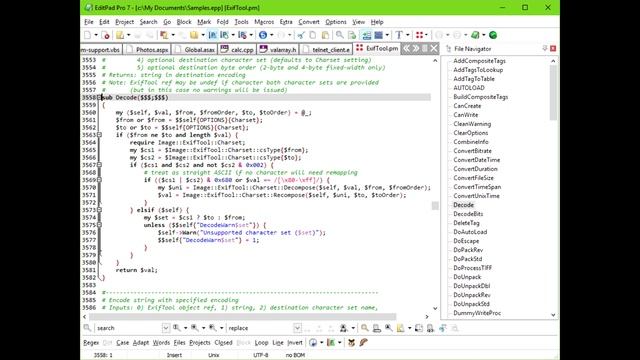Click the New file icon in the toolbar
Screen dimensions: 640x360
click(x=87, y=35)
